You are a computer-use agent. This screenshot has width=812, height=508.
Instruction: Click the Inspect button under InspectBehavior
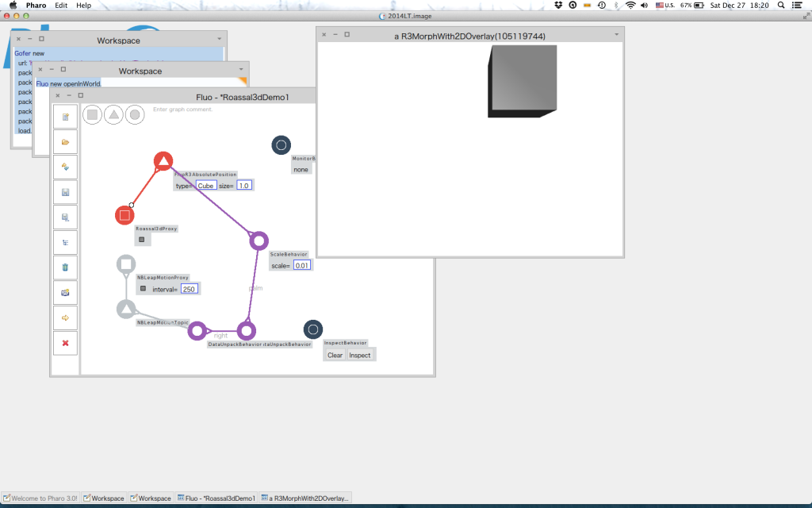pyautogui.click(x=359, y=355)
